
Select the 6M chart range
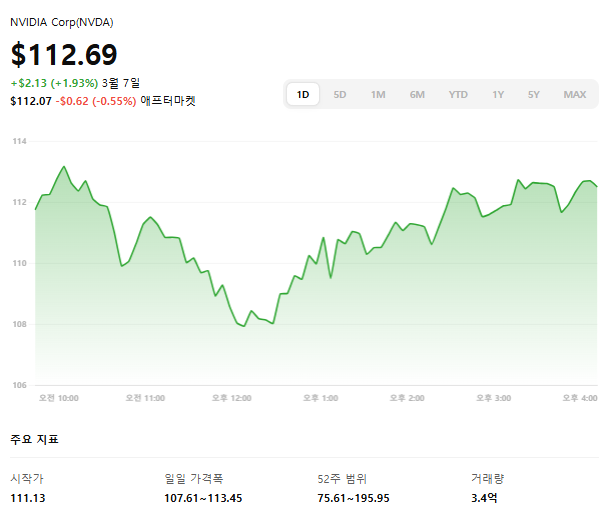coord(417,95)
